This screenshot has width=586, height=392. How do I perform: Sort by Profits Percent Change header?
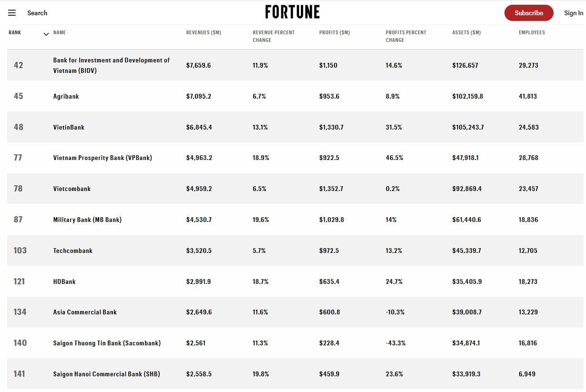[x=406, y=36]
